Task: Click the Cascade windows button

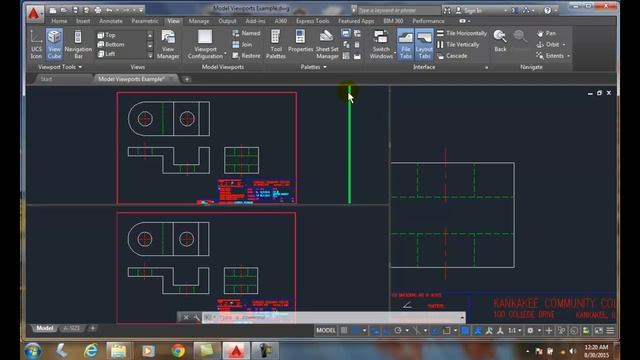Action: coord(452,56)
